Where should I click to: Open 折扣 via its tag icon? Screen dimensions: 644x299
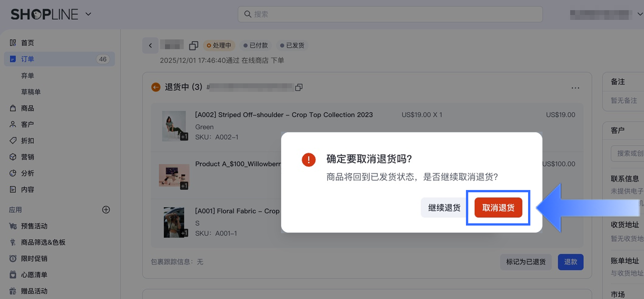[x=13, y=141]
